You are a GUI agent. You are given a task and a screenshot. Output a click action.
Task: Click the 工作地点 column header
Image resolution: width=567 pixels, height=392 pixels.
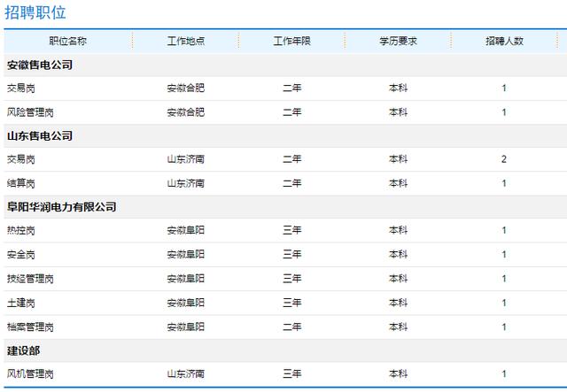pos(186,41)
